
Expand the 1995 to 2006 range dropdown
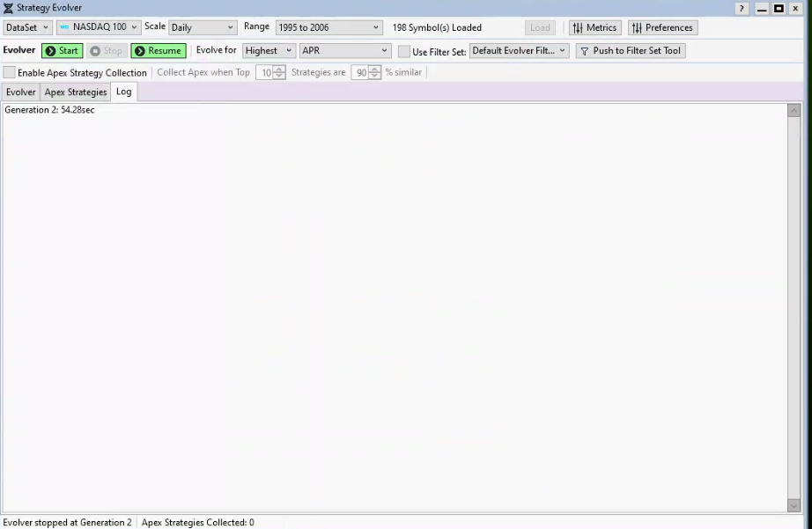click(x=328, y=28)
